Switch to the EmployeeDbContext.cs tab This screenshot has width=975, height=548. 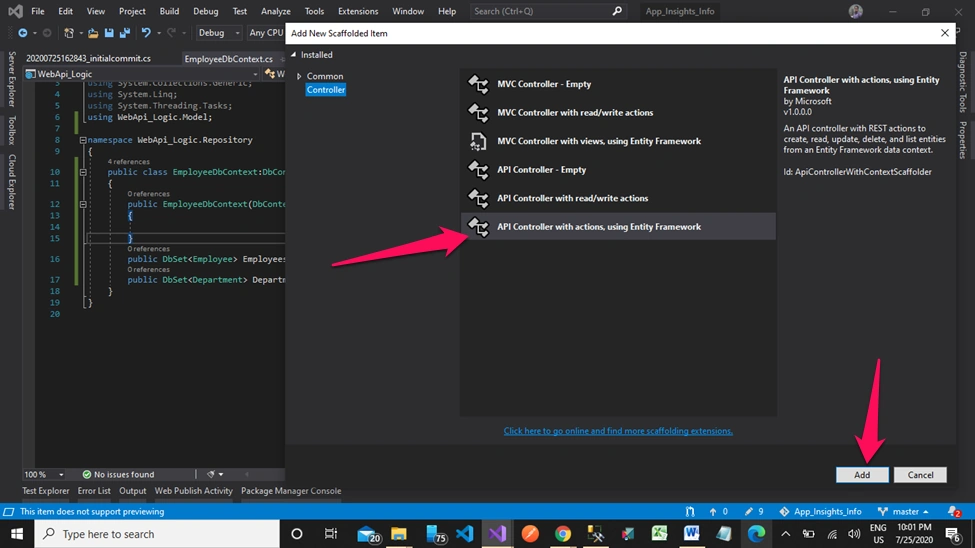click(228, 59)
